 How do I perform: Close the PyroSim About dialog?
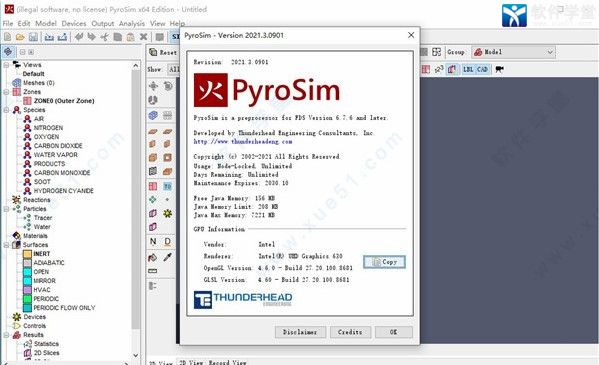pos(411,35)
